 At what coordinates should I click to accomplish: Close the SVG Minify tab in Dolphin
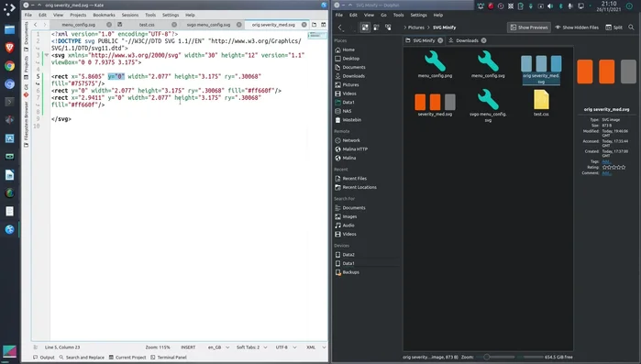(x=440, y=40)
